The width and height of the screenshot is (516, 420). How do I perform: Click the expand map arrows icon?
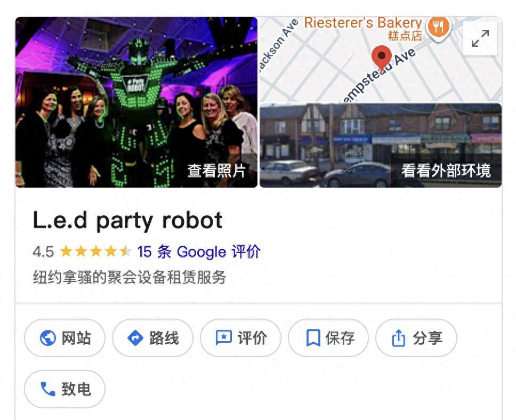pos(480,38)
